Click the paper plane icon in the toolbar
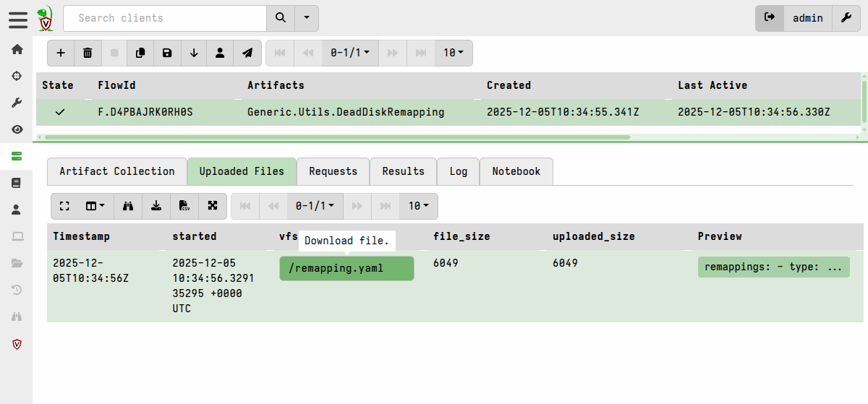 tap(247, 53)
